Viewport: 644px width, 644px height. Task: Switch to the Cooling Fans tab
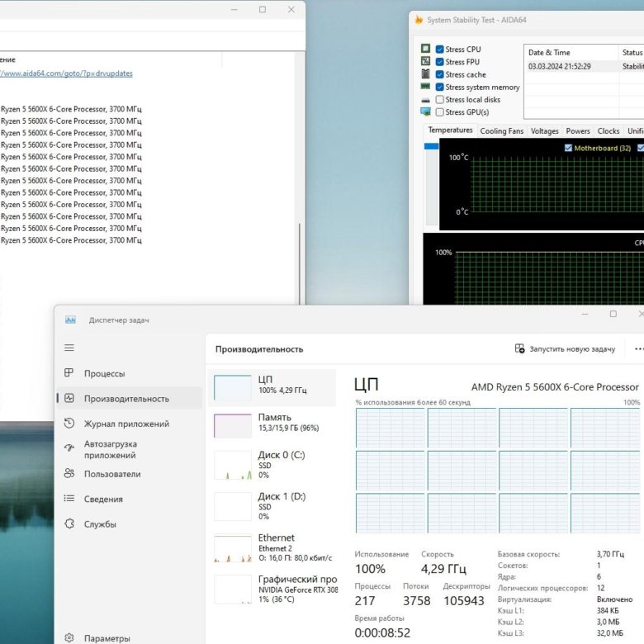pos(501,131)
